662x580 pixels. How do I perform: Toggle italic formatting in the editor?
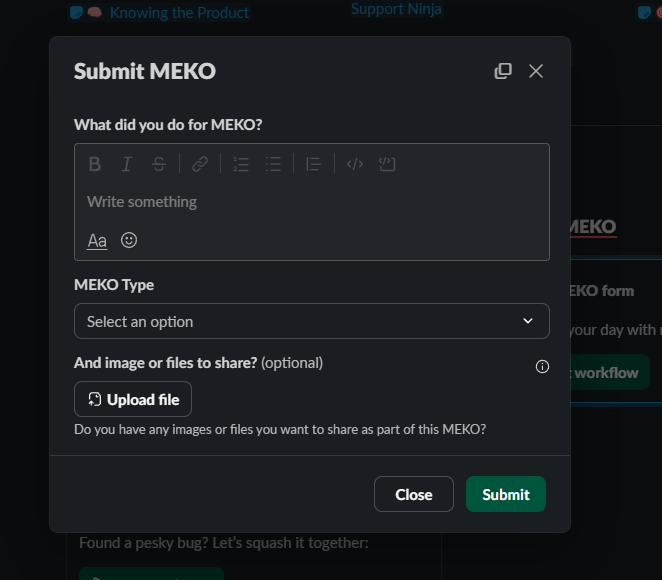pos(127,164)
